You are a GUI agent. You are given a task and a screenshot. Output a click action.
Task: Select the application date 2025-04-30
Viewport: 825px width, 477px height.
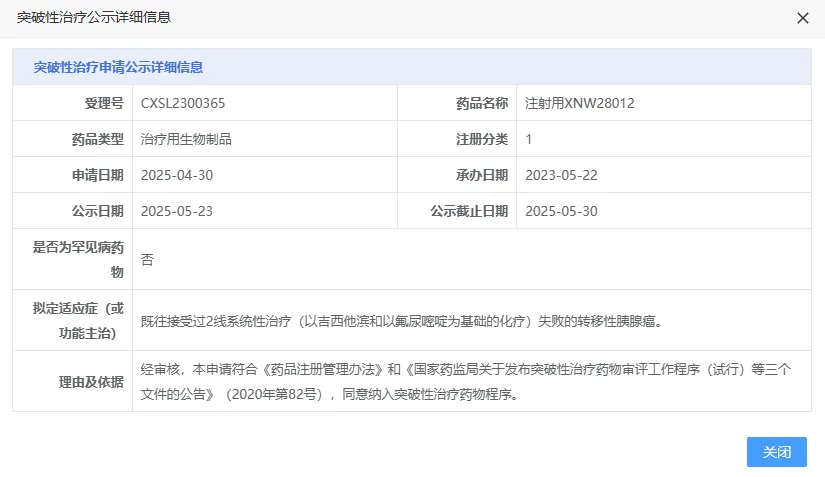click(177, 175)
